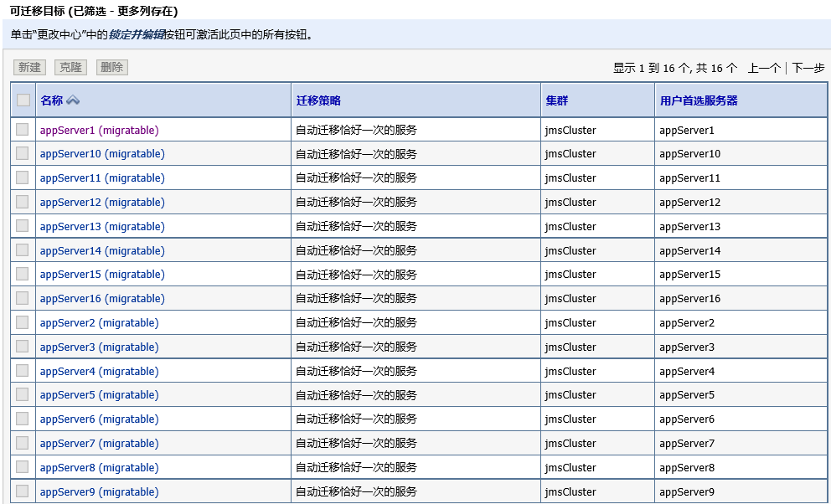Go to previous page via 上一个
Viewport: 831px width, 504px height.
pos(764,68)
